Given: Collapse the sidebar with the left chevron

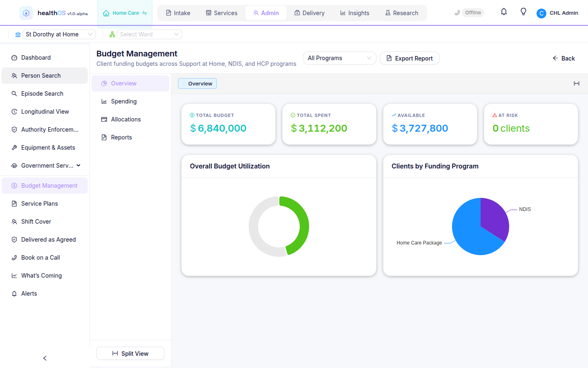Looking at the screenshot, I should tap(45, 358).
